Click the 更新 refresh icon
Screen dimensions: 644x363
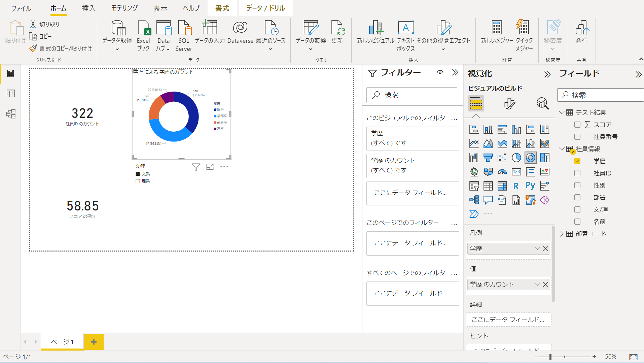click(337, 28)
